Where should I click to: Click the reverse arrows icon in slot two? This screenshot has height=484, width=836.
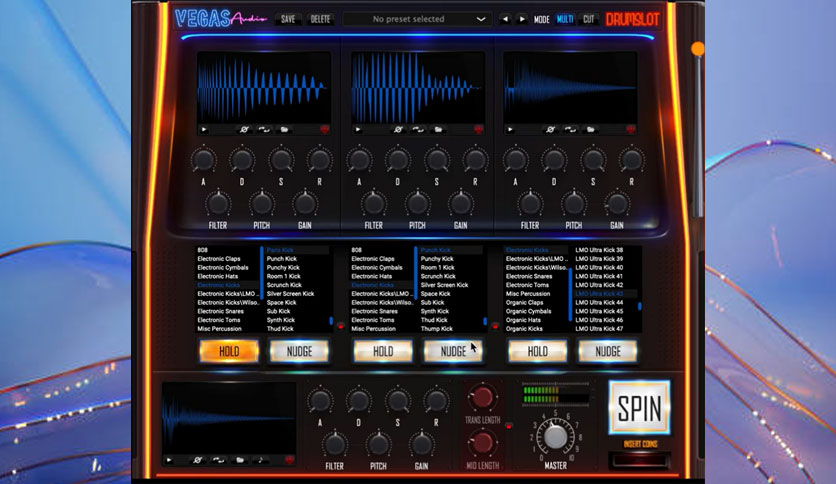[x=418, y=130]
